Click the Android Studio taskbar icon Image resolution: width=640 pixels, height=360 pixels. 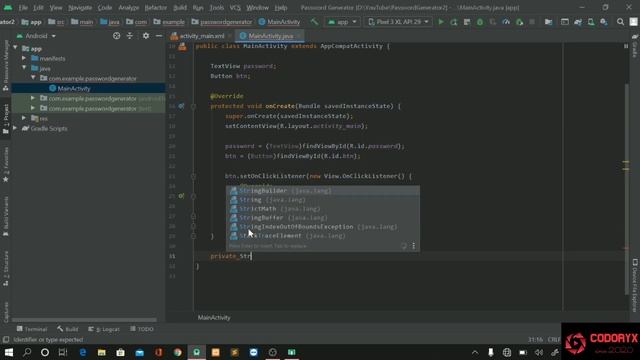[197, 352]
